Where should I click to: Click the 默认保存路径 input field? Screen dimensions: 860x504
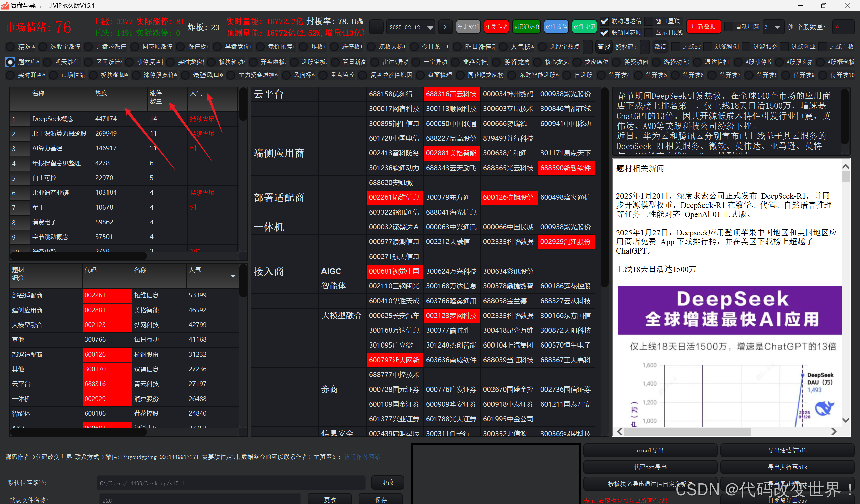tap(230, 483)
